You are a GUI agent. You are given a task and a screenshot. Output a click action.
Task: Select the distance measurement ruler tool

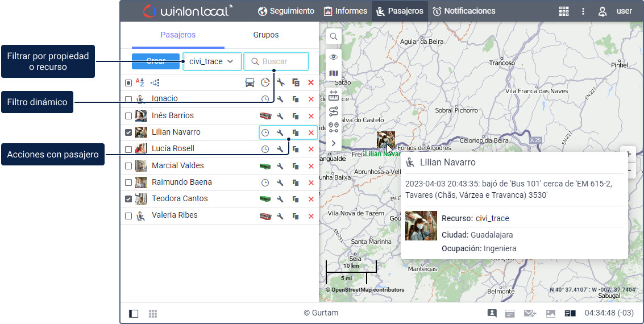334,95
